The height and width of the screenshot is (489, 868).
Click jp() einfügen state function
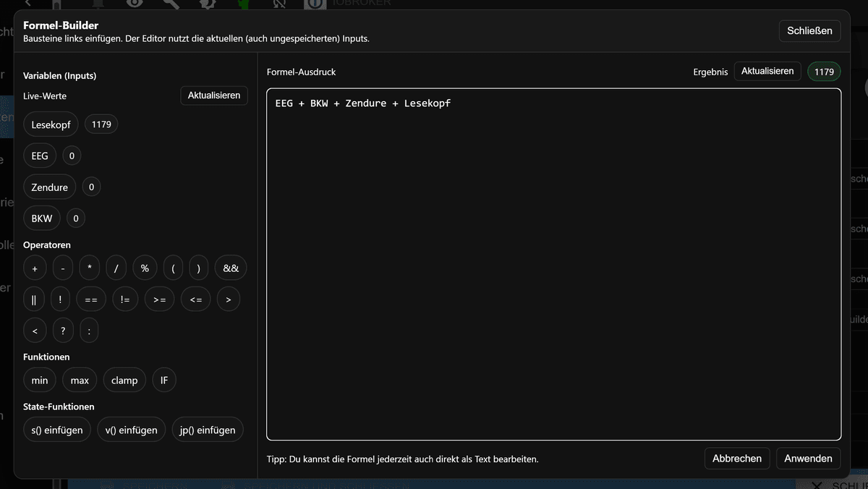(x=208, y=430)
